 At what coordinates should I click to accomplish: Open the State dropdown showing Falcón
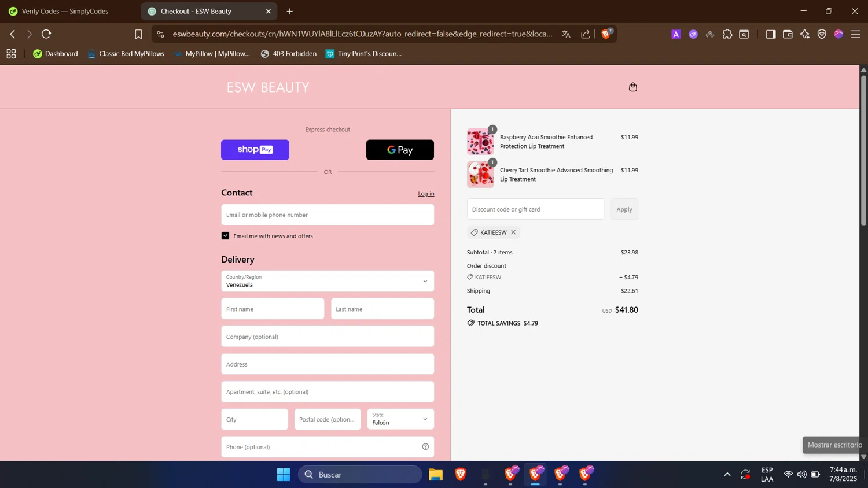(x=400, y=419)
